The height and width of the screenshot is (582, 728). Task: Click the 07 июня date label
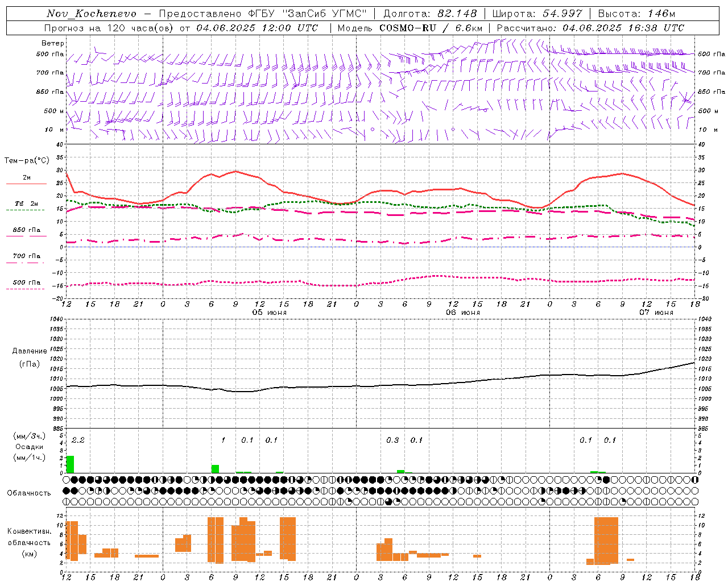pyautogui.click(x=656, y=313)
